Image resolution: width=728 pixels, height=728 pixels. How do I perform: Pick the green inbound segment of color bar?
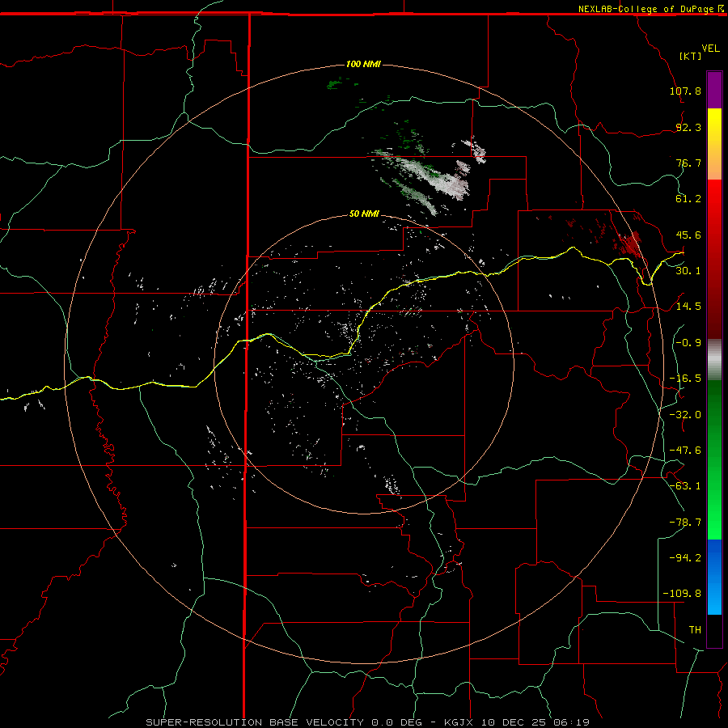click(x=714, y=459)
